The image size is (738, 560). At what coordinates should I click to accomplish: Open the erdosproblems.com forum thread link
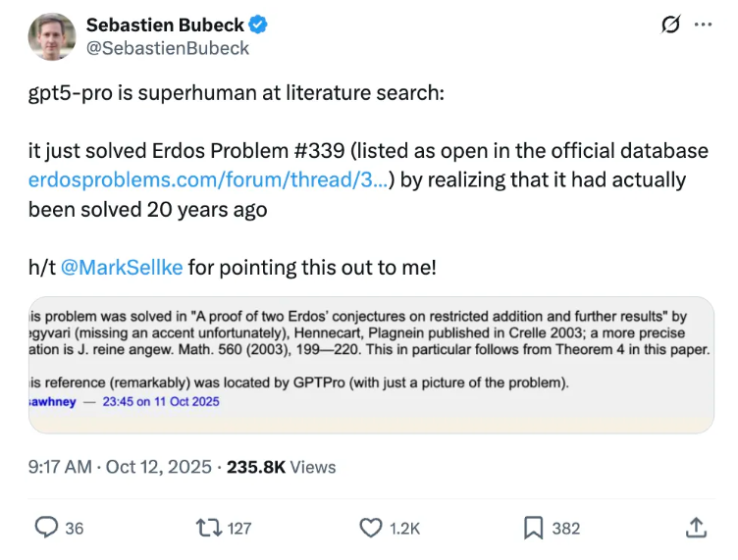[206, 180]
